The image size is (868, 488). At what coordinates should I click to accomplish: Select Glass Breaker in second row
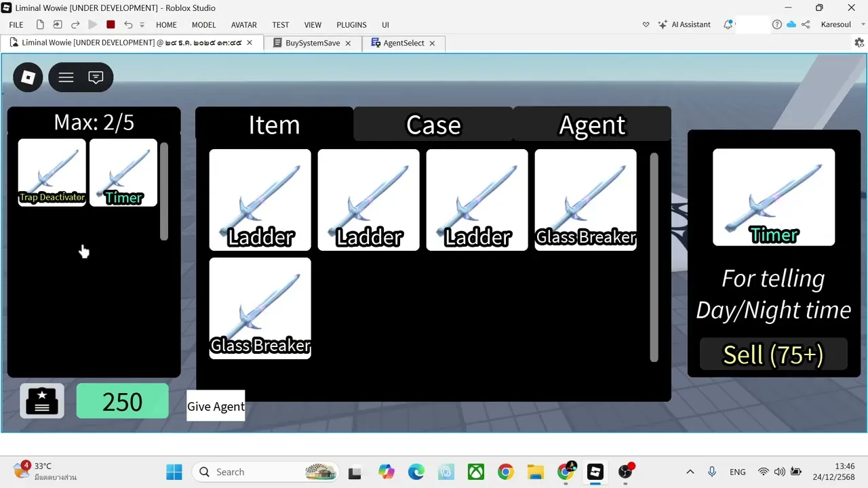pyautogui.click(x=260, y=308)
